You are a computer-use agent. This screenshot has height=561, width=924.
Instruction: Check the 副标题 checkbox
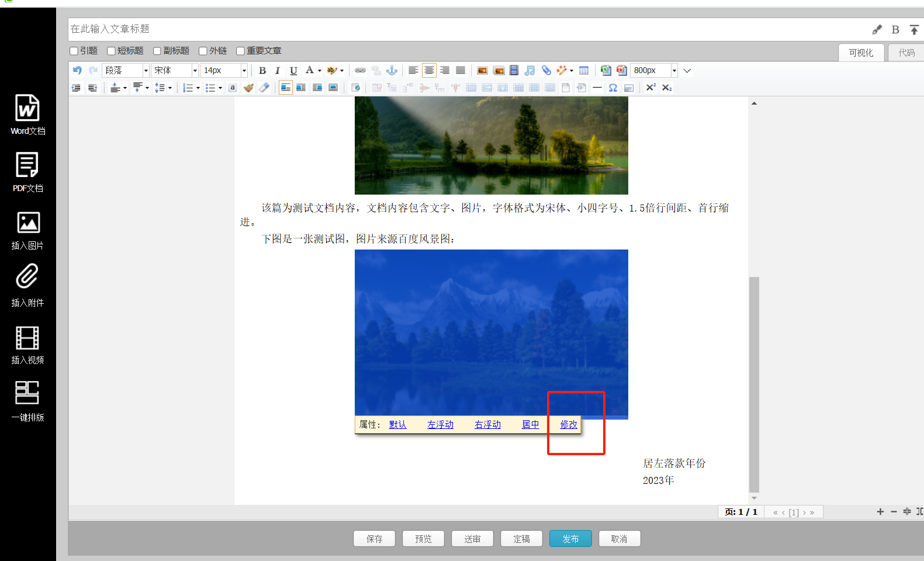(157, 51)
